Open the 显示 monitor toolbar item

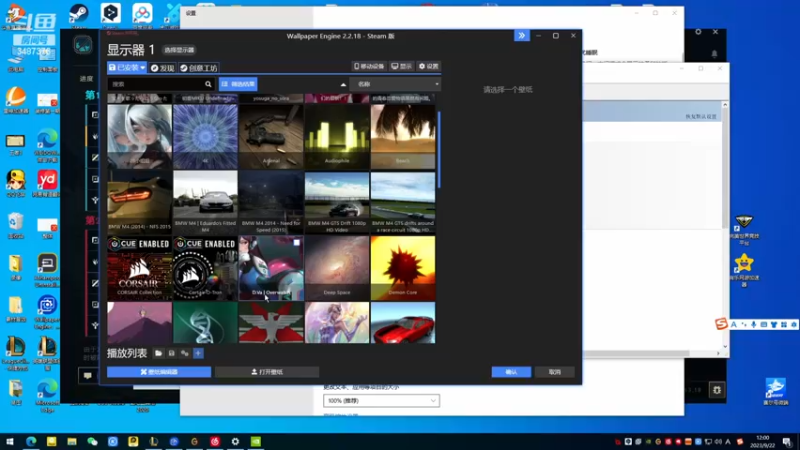pos(402,66)
